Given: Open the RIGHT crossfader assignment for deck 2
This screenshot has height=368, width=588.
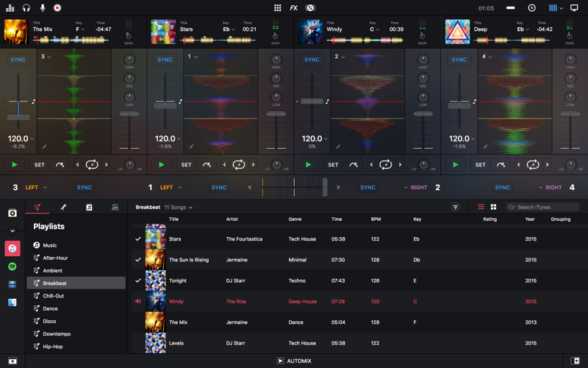Looking at the screenshot, I should [x=415, y=188].
